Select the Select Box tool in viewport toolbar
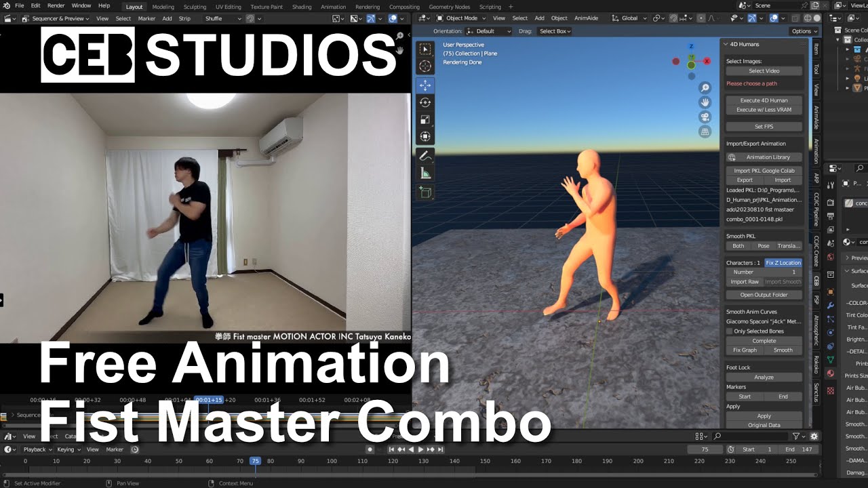The width and height of the screenshot is (868, 488). 425,49
